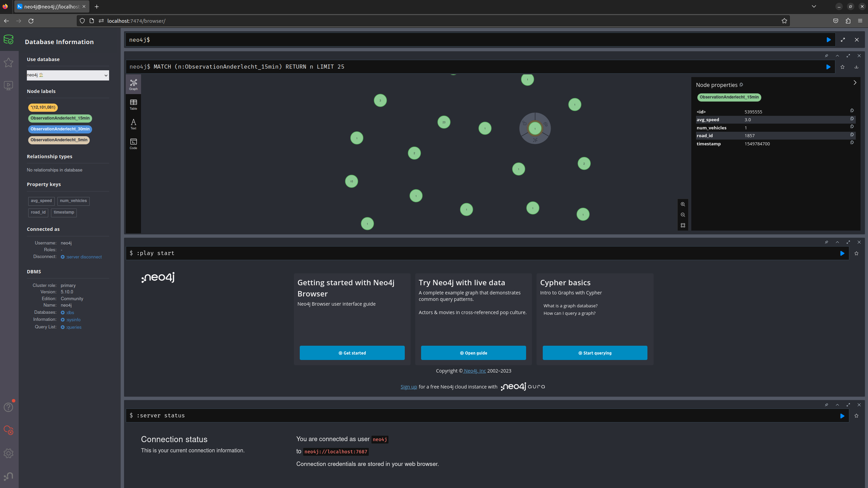Image resolution: width=868 pixels, height=488 pixels.
Task: Collapse the :play start frame
Action: point(837,242)
